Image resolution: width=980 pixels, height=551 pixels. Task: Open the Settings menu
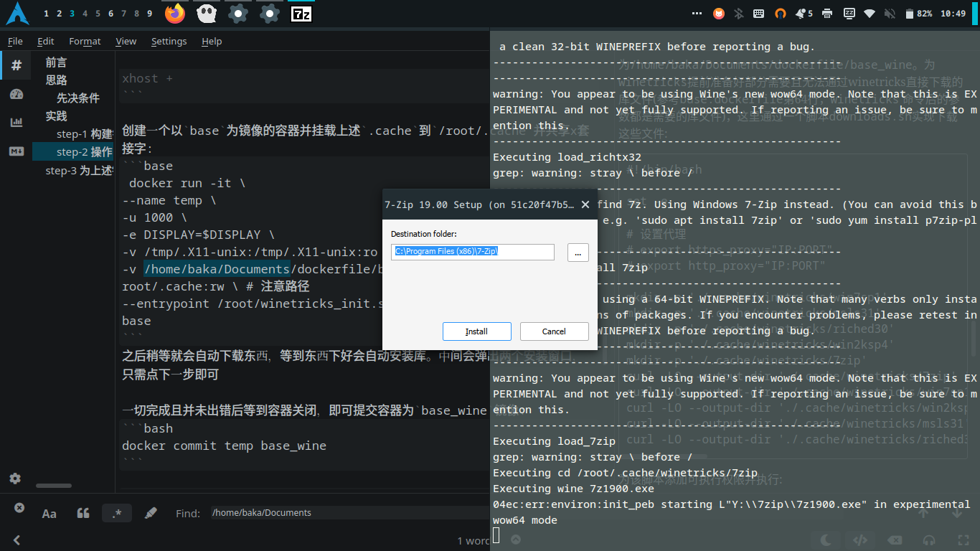169,42
